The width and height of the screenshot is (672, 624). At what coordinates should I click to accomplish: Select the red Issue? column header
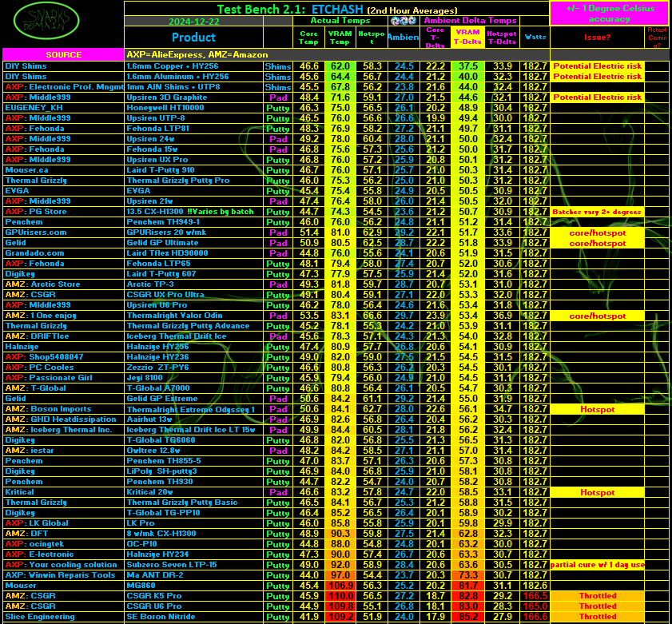597,38
